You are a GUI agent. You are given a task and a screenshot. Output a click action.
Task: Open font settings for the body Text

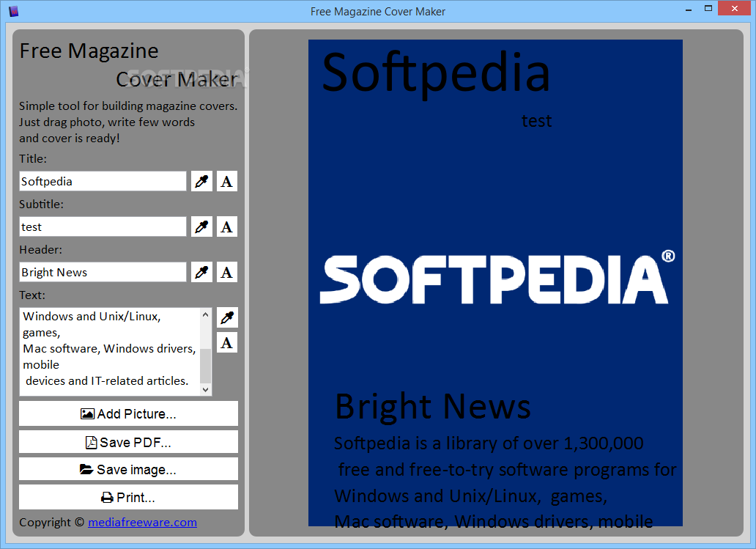[227, 342]
